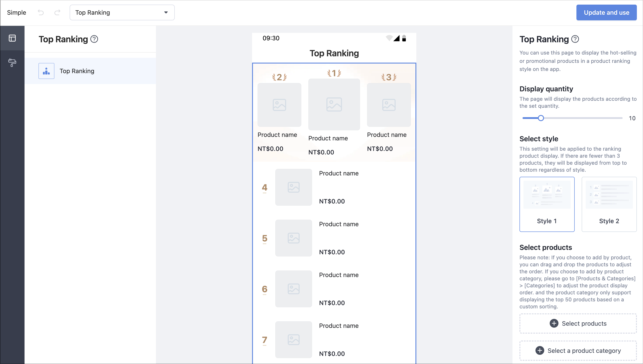643x364 pixels.
Task: Click the rank 3 product image placeholder
Action: pos(389,105)
